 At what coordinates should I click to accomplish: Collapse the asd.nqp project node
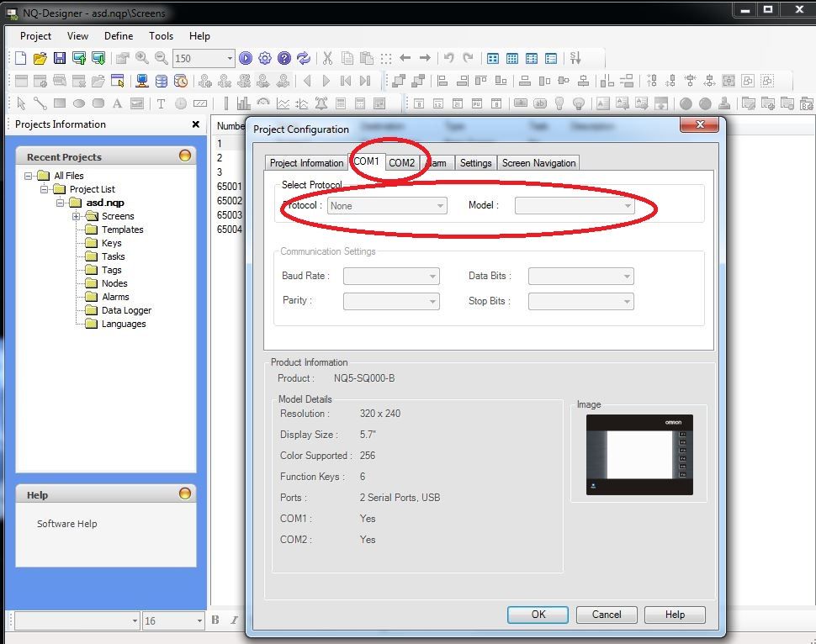(61, 203)
